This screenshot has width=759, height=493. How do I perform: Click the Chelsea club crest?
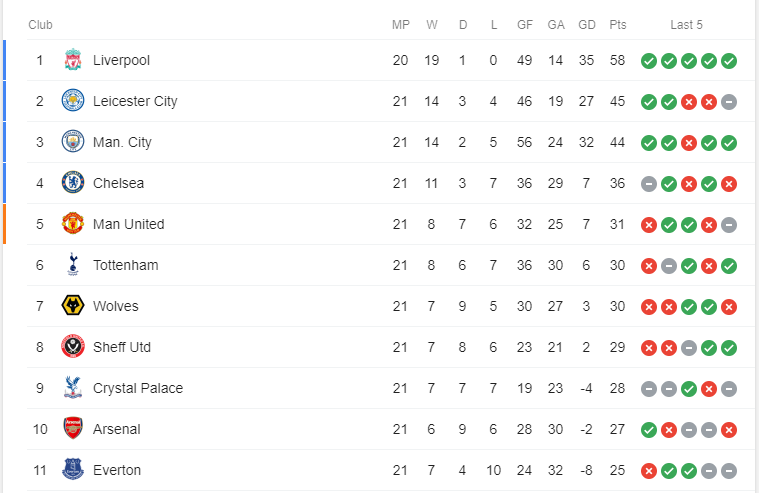73,183
